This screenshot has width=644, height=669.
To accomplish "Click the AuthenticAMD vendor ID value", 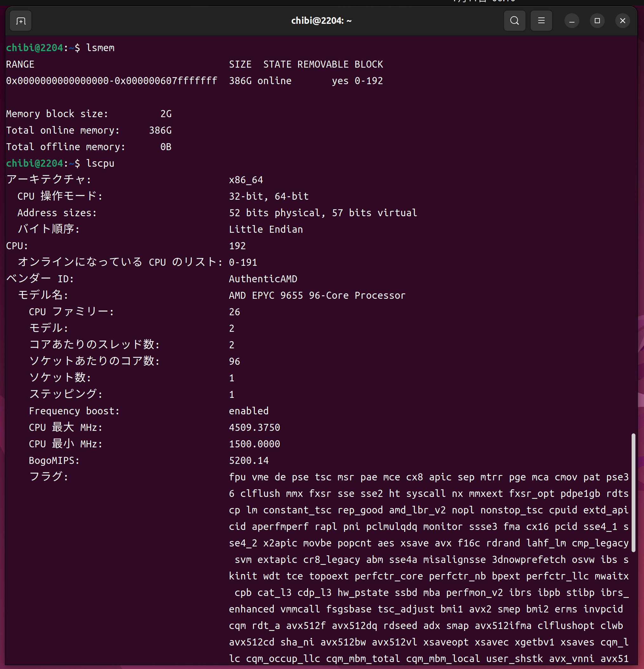I will [263, 279].
